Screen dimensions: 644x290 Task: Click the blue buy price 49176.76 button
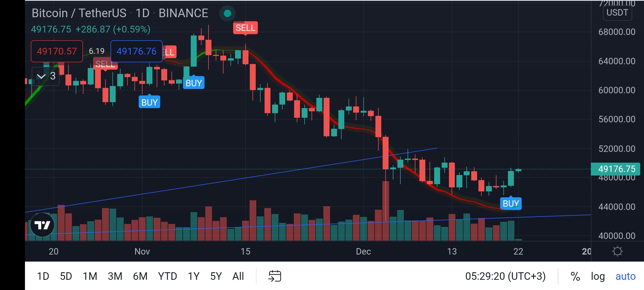coord(137,51)
